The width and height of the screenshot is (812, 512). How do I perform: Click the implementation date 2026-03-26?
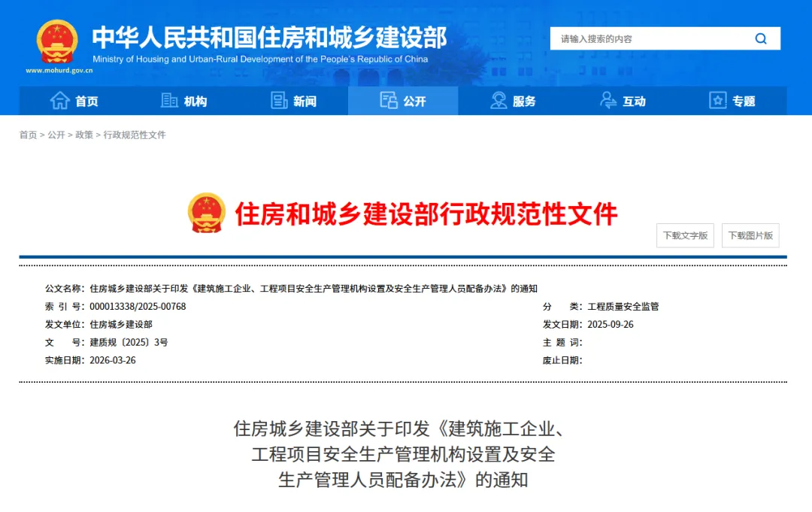[x=112, y=360]
